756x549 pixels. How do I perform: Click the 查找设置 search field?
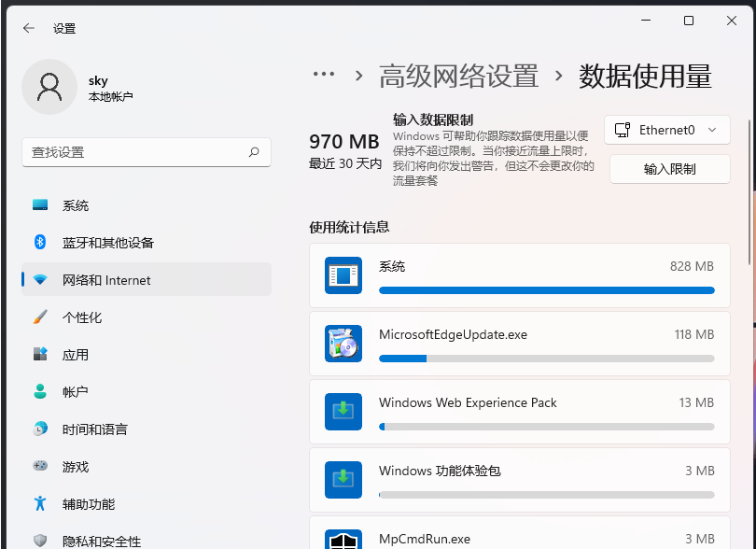tap(146, 152)
